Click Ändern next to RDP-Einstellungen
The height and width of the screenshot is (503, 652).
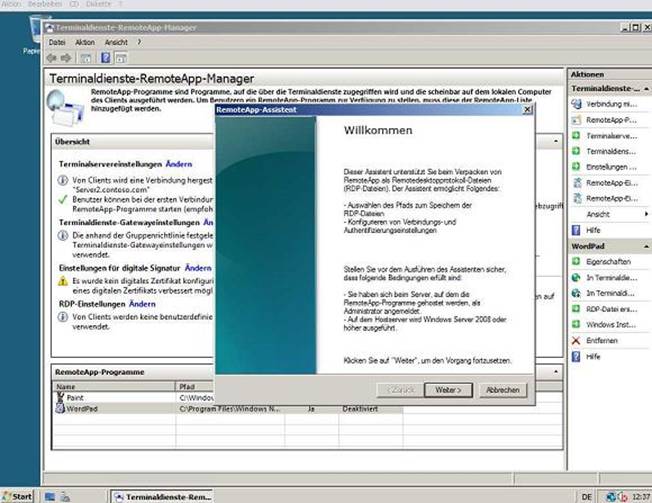pos(142,304)
